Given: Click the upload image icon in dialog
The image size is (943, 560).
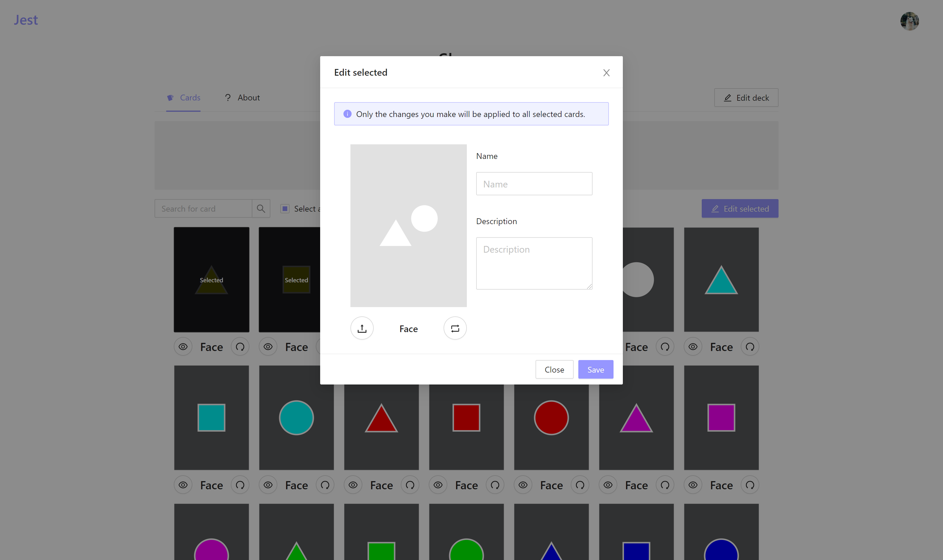Looking at the screenshot, I should click(362, 328).
